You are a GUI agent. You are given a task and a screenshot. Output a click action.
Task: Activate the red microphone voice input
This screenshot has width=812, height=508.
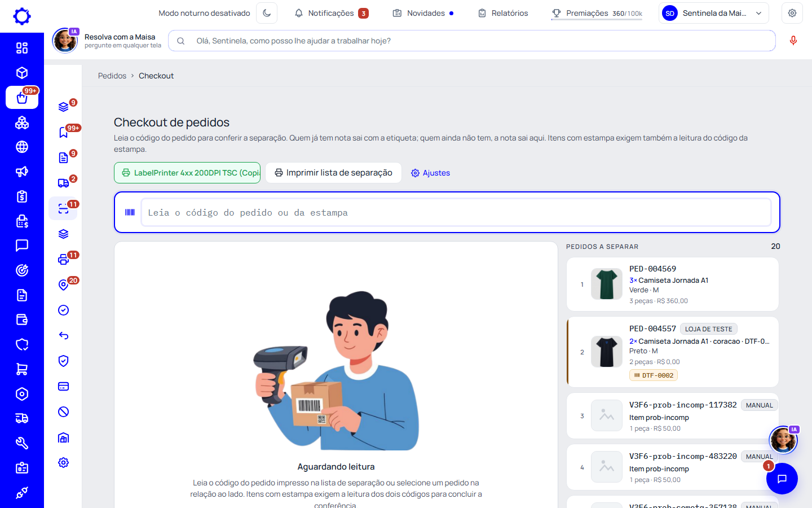tap(793, 41)
